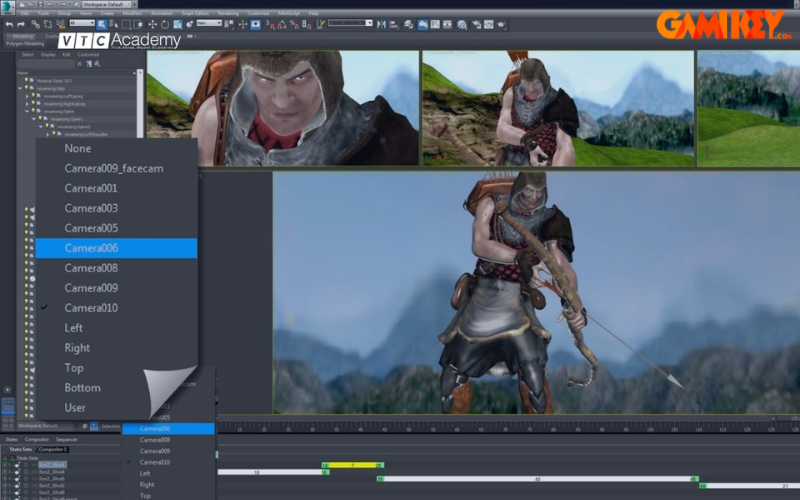Open the named selection sets dropdown
Viewport: 800px width, 500px height.
(x=350, y=23)
